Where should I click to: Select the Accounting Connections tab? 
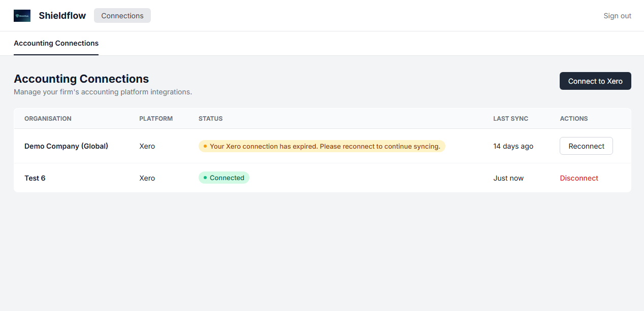pos(56,43)
